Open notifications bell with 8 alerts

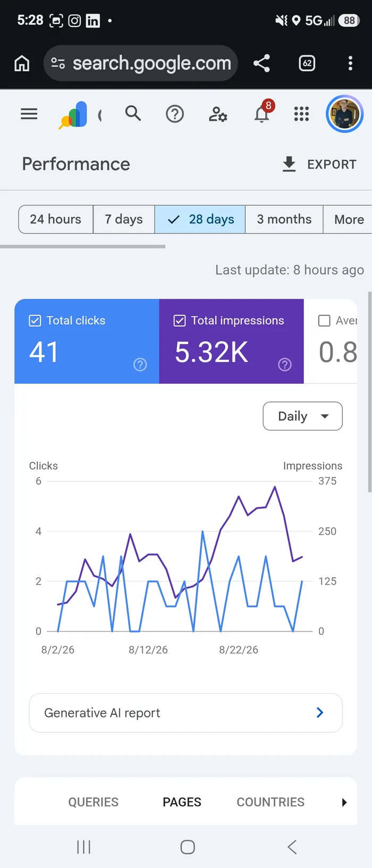(x=263, y=112)
